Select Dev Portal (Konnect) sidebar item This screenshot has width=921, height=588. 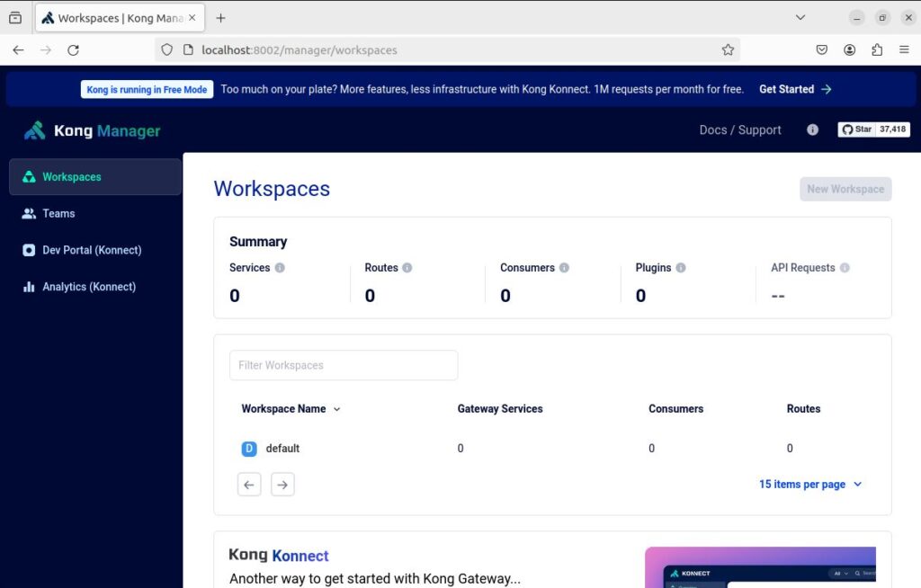pyautogui.click(x=92, y=250)
